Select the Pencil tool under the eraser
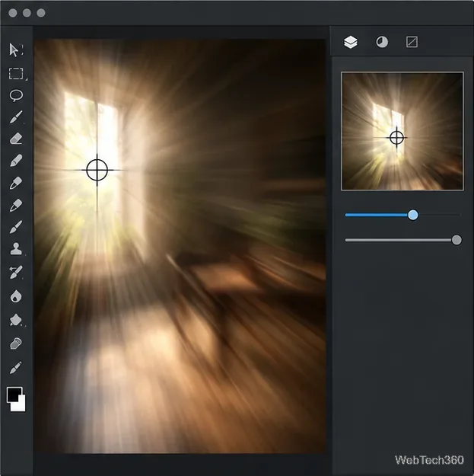 [16, 161]
